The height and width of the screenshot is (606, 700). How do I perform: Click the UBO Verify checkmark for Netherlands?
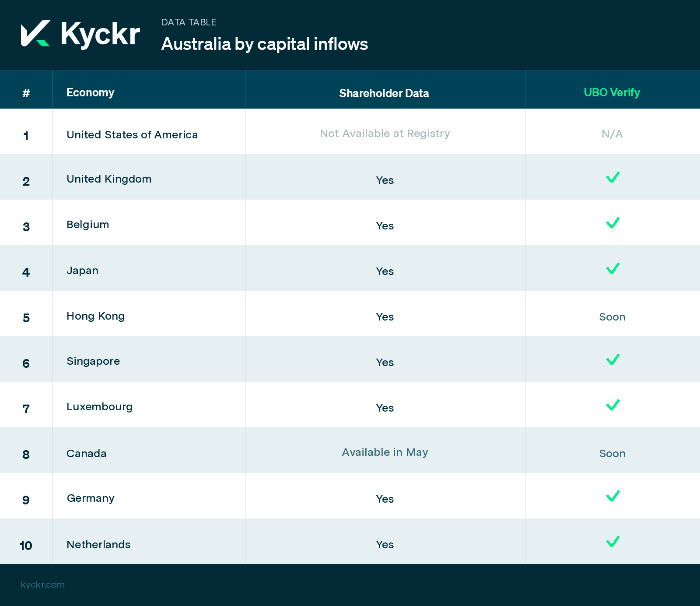click(612, 542)
